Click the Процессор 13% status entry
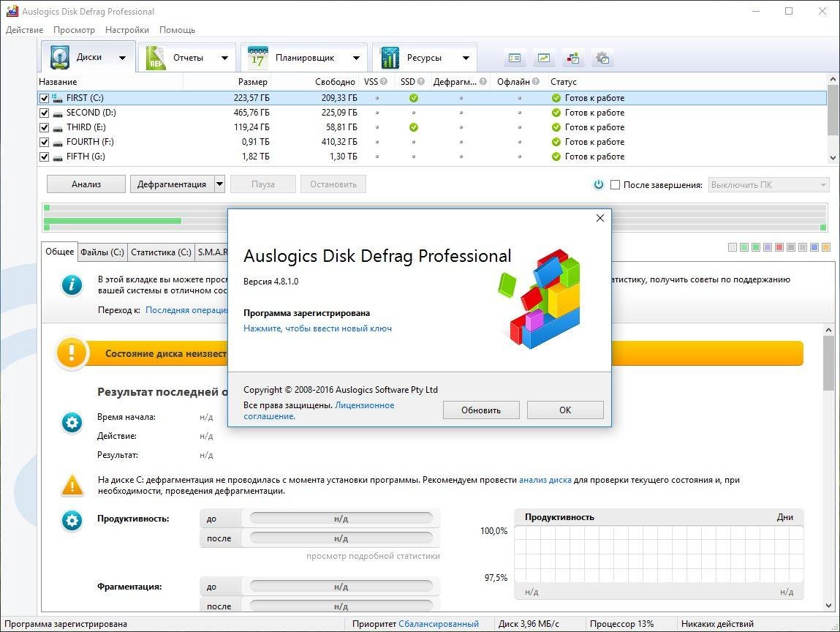Image resolution: width=840 pixels, height=632 pixels. click(x=622, y=624)
